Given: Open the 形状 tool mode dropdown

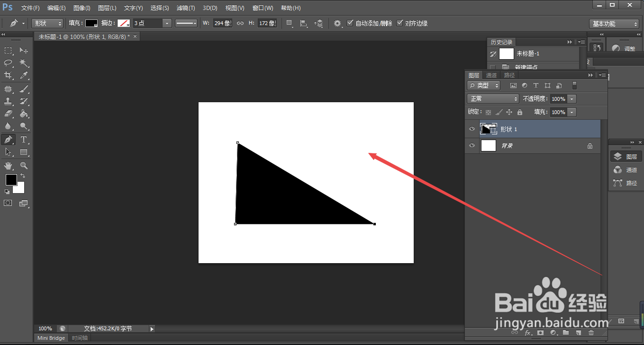Looking at the screenshot, I should (x=47, y=23).
